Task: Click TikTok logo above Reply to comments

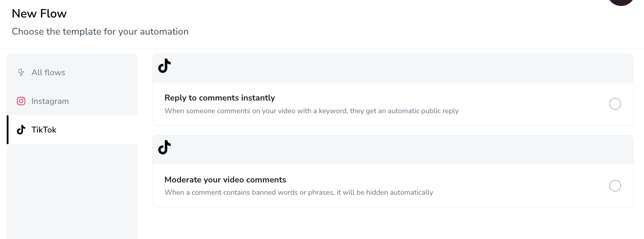Action: tap(165, 66)
